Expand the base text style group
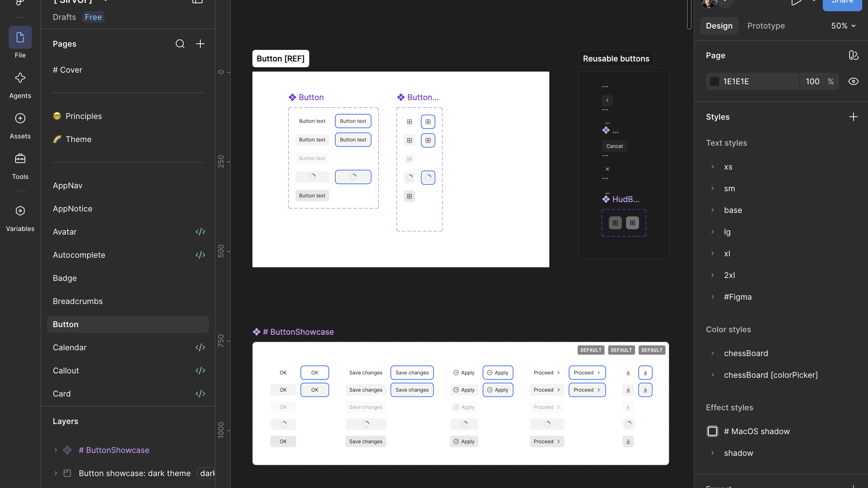 pos(712,210)
